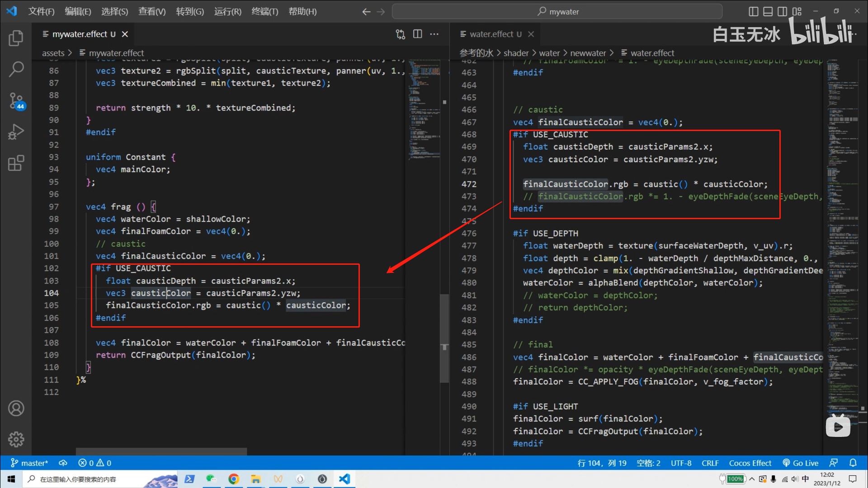Open the Accounts menu icon
The height and width of the screenshot is (488, 868).
16,408
